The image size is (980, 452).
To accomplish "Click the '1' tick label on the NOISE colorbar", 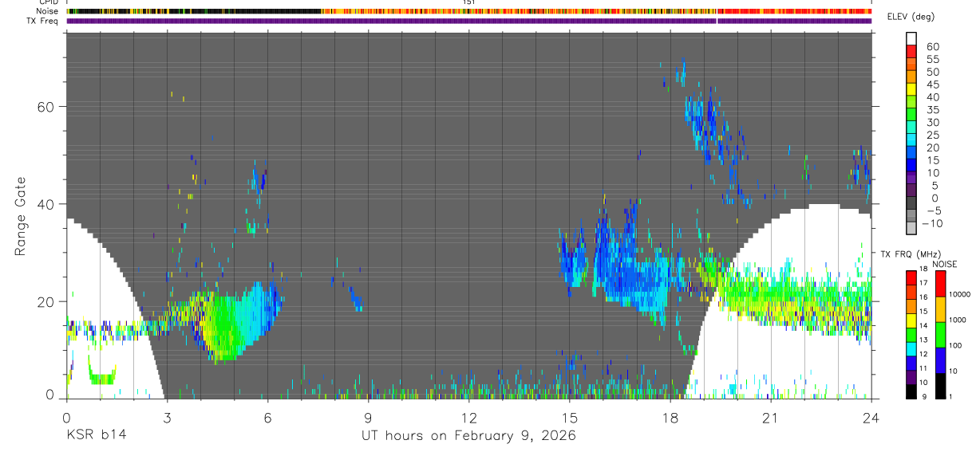I will coord(950,396).
